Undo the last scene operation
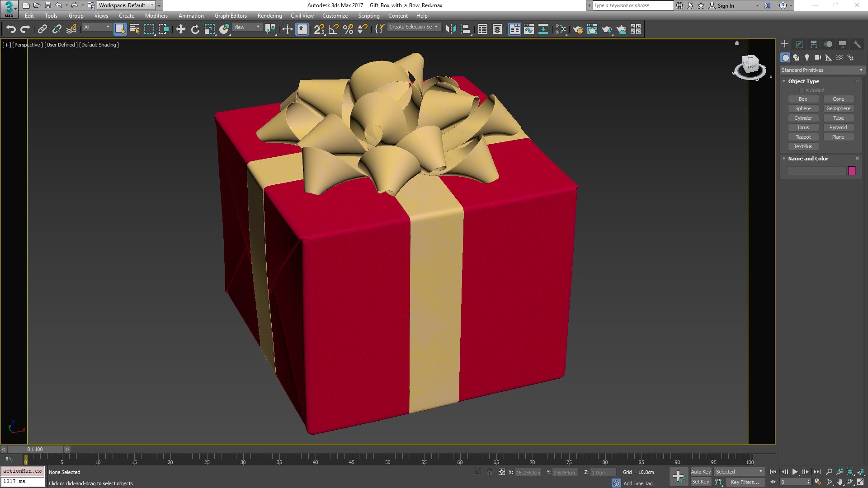This screenshot has height=488, width=868. [11, 29]
